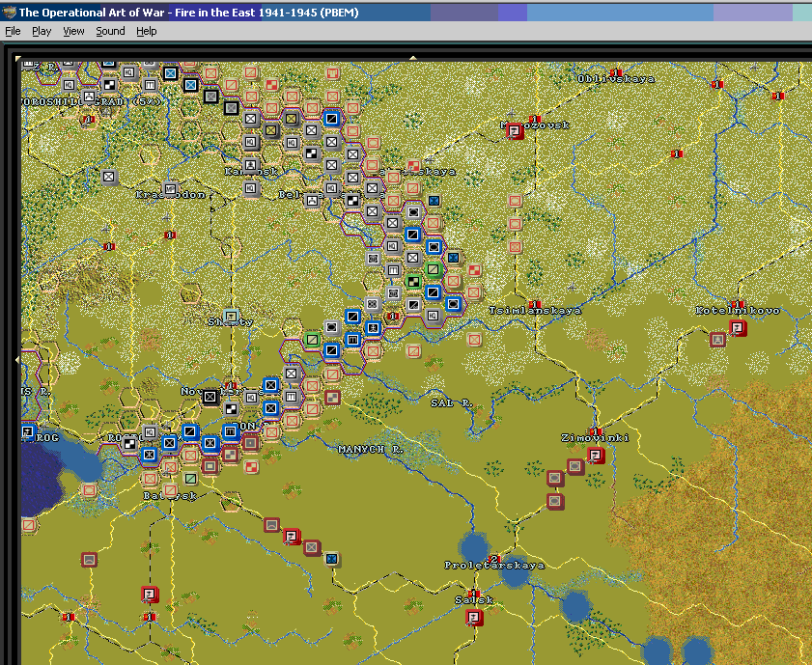This screenshot has width=812, height=665.
Task: Select blue-cross tan unit at the chain's end west of Proletarskaya
Action: pos(332,559)
